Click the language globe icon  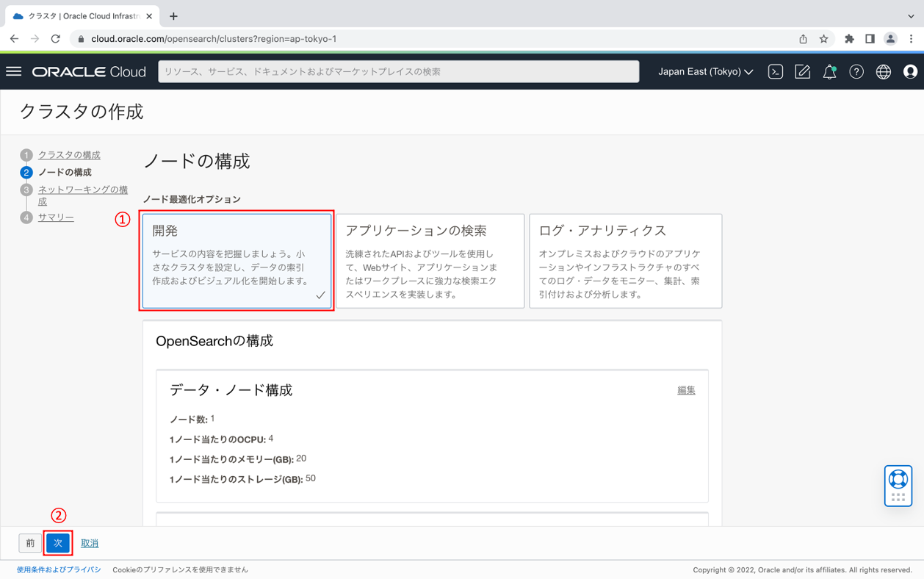[x=884, y=71]
